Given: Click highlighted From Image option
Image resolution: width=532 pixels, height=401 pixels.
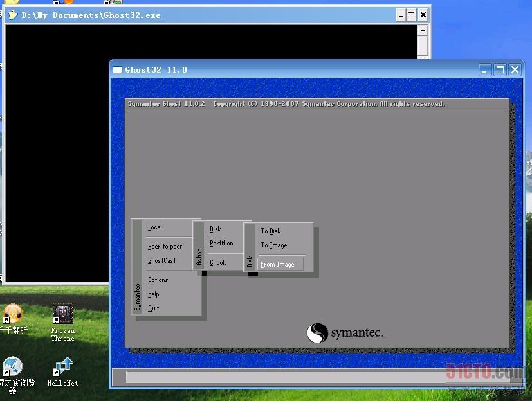Looking at the screenshot, I should click(x=280, y=264).
